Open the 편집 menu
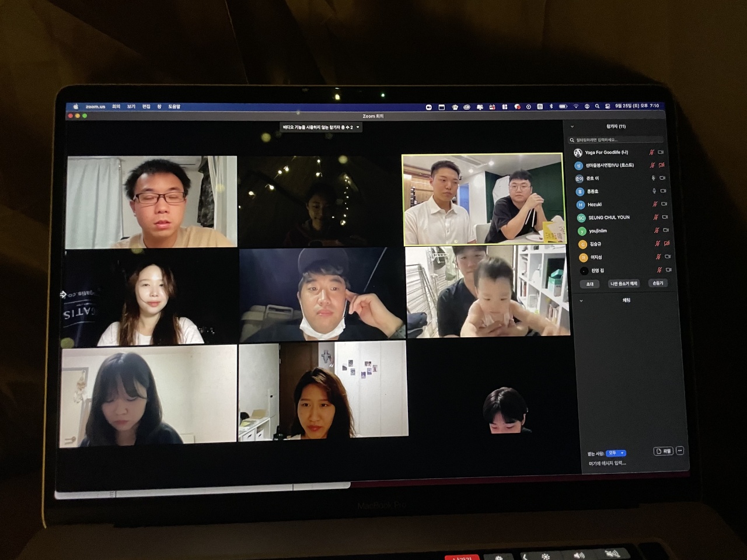 pos(146,107)
